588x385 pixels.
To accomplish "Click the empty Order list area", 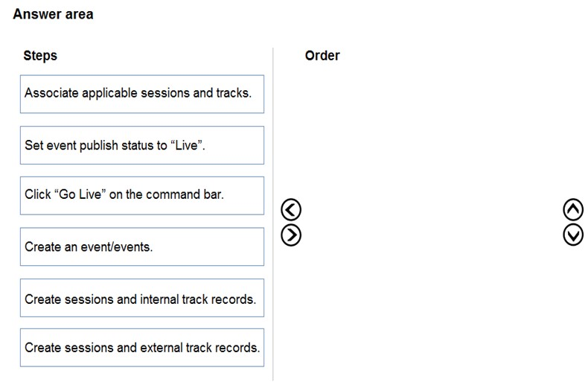I will [431, 221].
